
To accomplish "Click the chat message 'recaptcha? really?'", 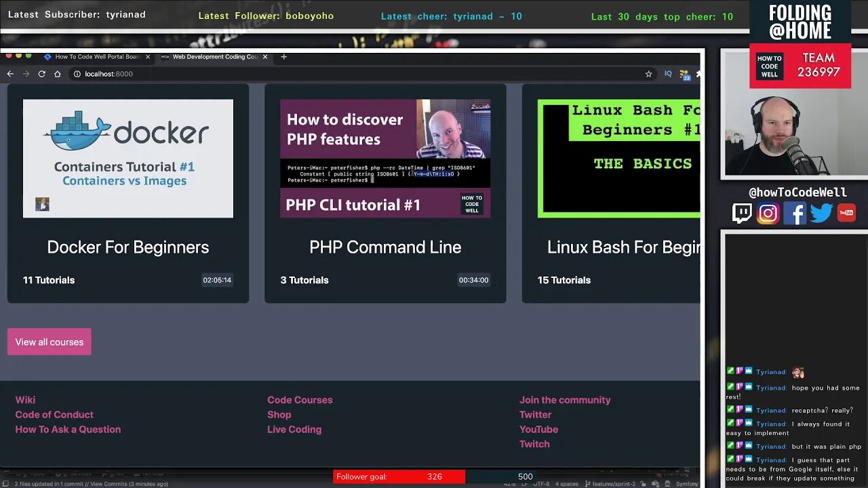I will (822, 411).
